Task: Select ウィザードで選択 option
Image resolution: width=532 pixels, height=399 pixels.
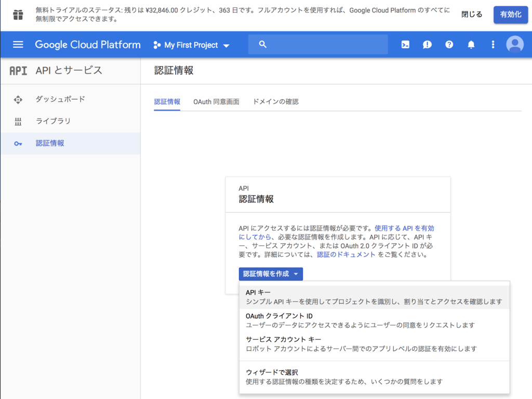Action: tap(374, 377)
